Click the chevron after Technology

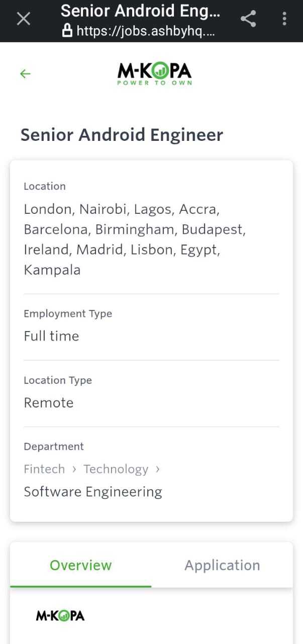click(158, 469)
